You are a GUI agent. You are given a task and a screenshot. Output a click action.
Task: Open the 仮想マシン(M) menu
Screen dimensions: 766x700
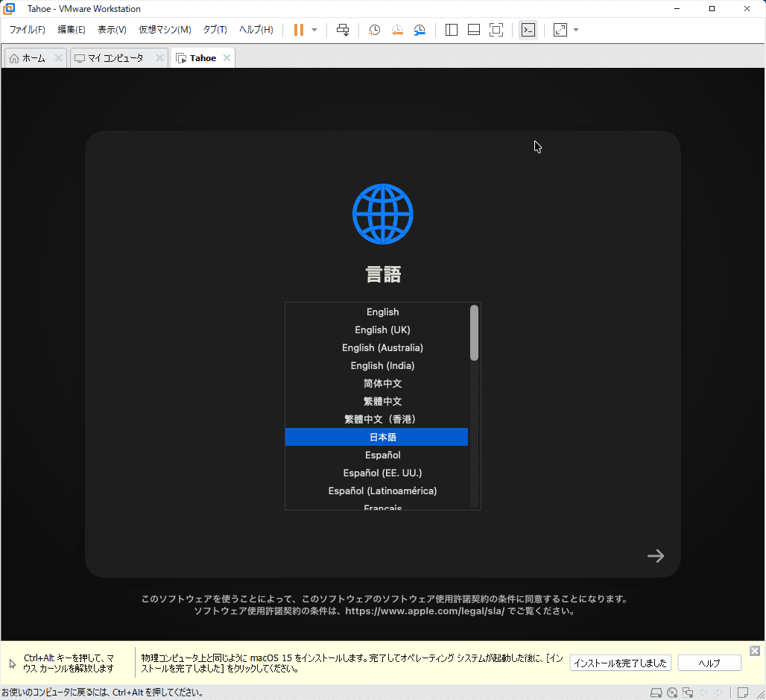(165, 30)
